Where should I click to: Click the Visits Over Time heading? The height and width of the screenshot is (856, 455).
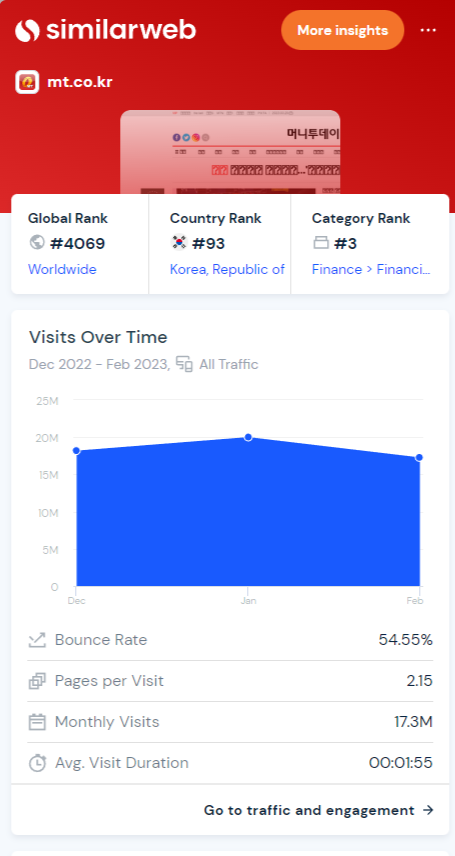[x=98, y=337]
